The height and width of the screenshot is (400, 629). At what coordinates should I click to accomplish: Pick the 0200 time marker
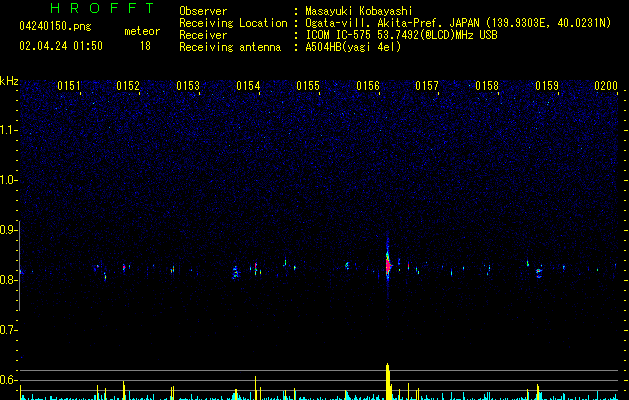pyautogui.click(x=606, y=86)
